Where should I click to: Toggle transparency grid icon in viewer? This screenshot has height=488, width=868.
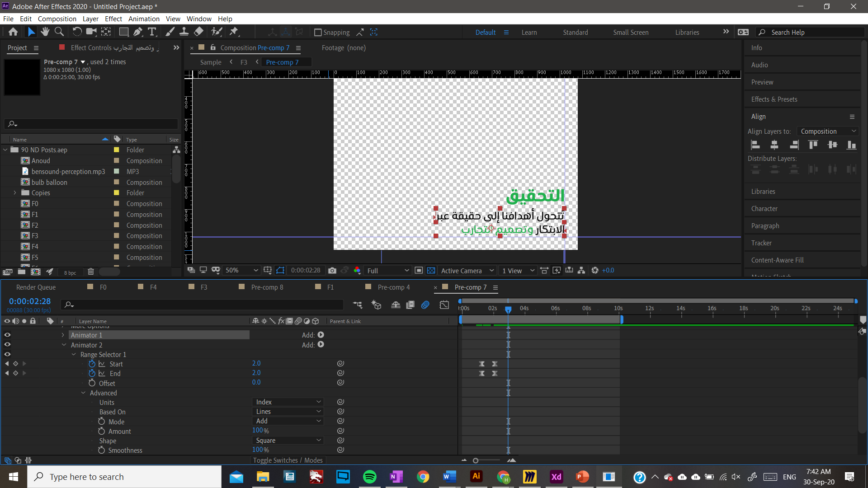pos(431,270)
